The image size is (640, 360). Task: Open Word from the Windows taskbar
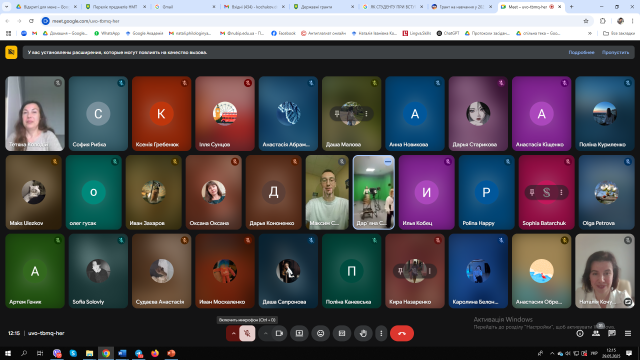pos(122,353)
